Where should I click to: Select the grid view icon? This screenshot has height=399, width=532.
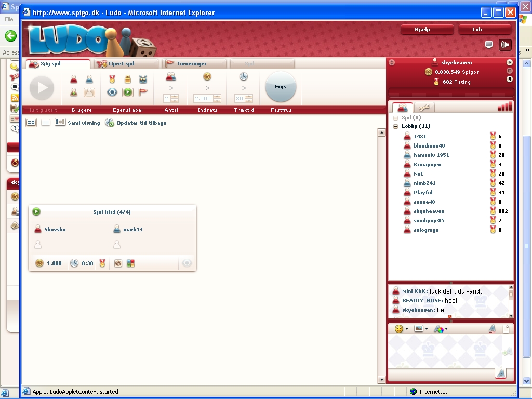(31, 123)
